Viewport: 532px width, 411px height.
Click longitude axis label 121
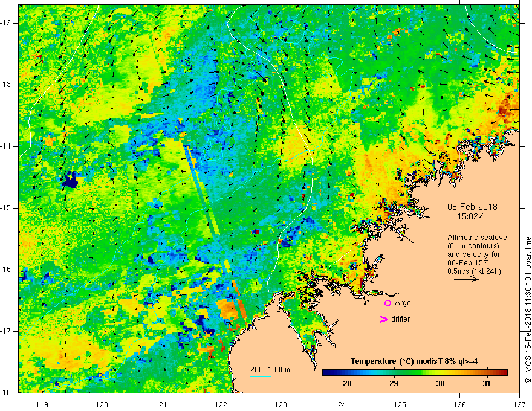tap(161, 404)
